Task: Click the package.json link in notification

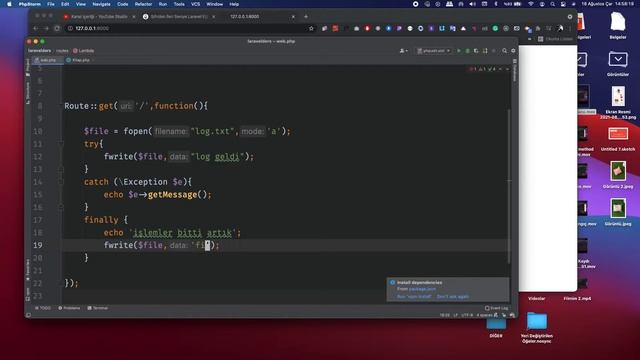Action: tap(422, 289)
